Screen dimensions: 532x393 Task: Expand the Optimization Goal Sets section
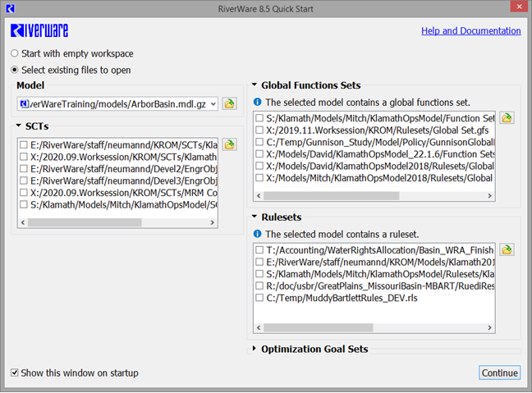tap(254, 350)
